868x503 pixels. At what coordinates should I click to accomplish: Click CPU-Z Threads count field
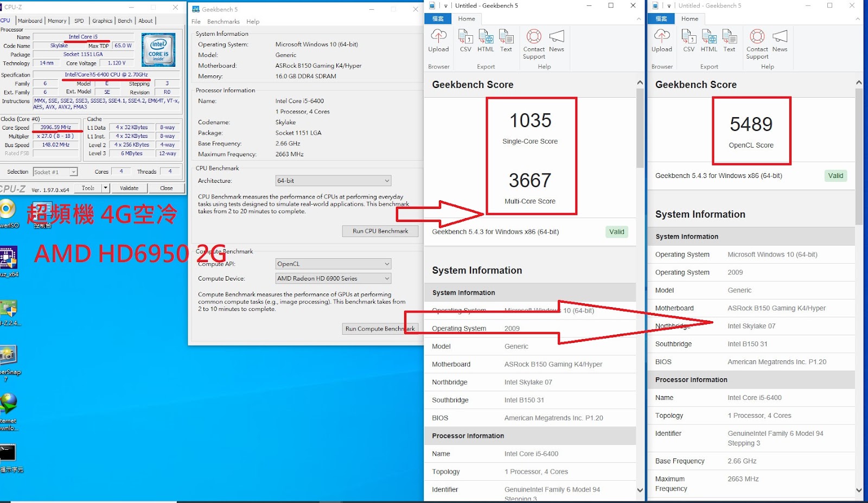pyautogui.click(x=170, y=171)
